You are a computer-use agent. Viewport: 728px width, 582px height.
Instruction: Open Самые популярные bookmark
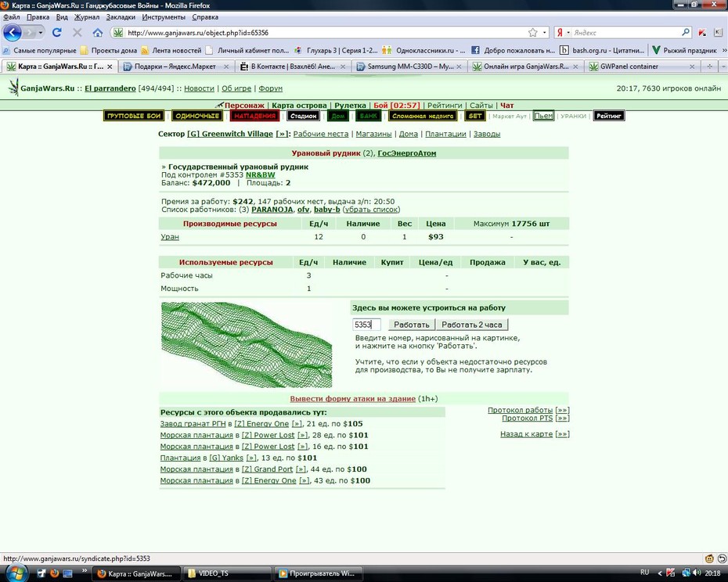coord(39,50)
